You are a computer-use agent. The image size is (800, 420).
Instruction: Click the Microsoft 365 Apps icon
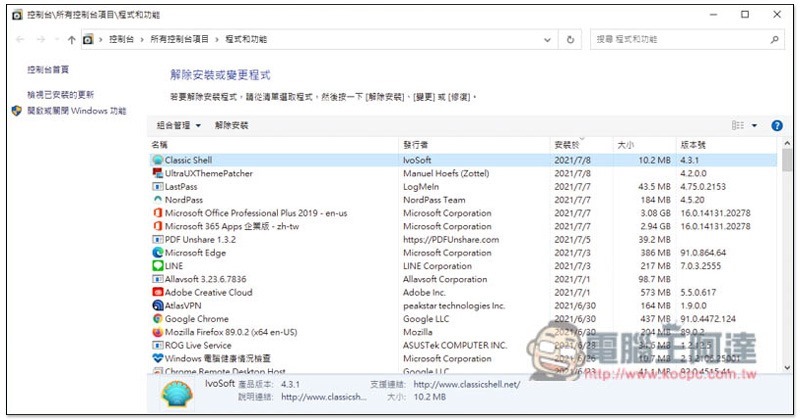click(158, 227)
